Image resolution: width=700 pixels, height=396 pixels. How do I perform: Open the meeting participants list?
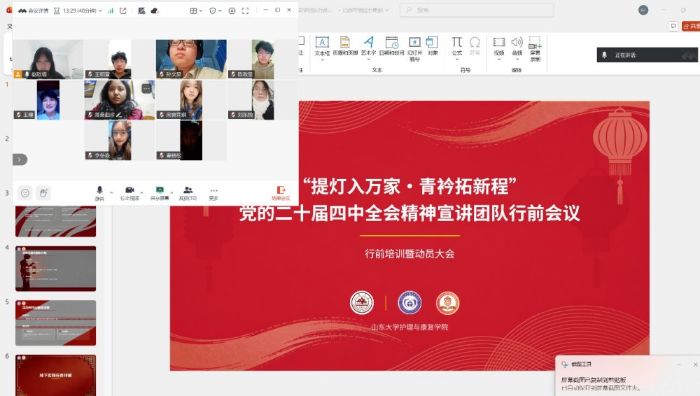click(x=188, y=193)
